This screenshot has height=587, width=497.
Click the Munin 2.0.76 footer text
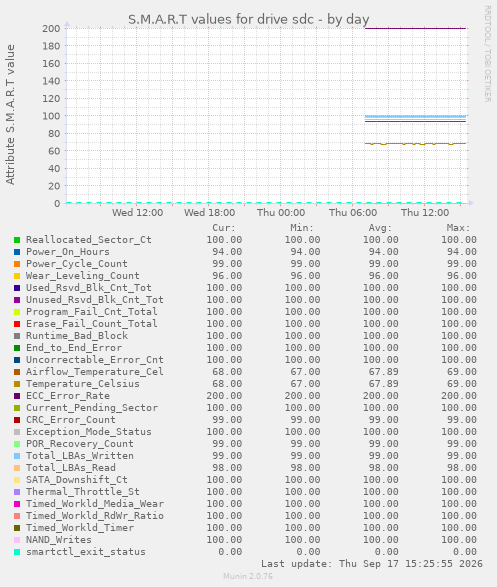[x=248, y=576]
